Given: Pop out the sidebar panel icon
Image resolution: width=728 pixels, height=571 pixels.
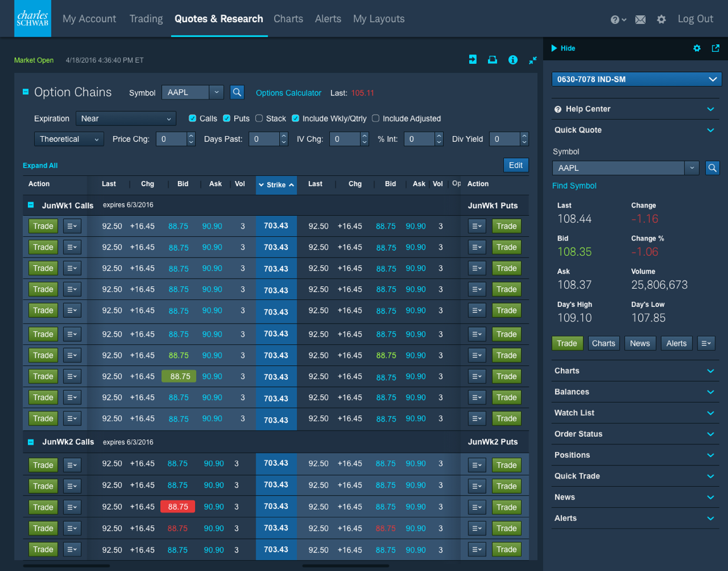Looking at the screenshot, I should (x=715, y=48).
